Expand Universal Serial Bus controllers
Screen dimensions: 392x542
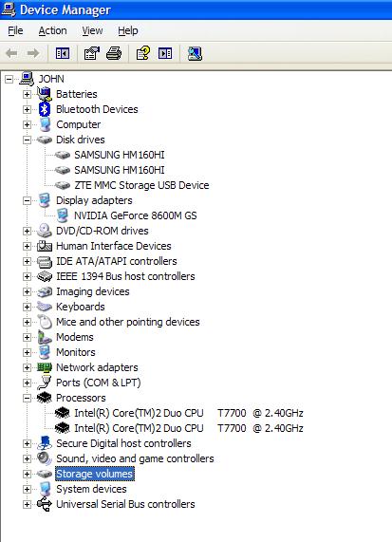(x=27, y=504)
